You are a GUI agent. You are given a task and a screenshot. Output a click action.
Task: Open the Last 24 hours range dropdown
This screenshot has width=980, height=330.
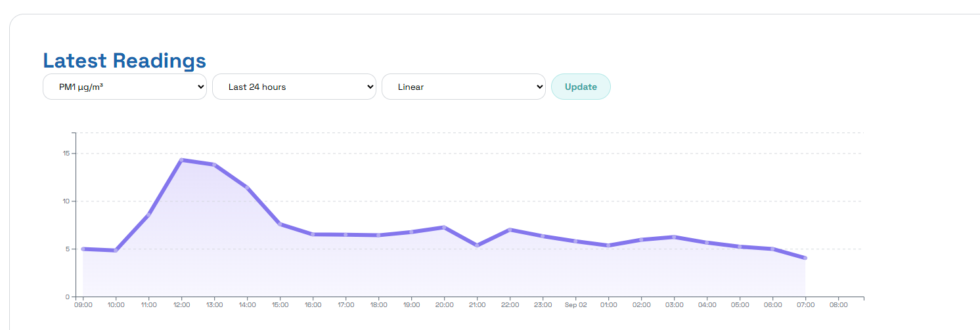point(294,87)
